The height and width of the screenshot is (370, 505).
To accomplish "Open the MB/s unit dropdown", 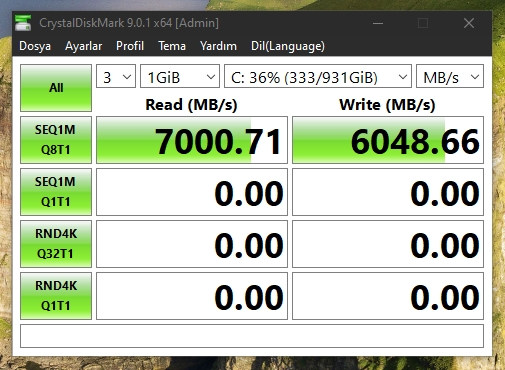I will pos(450,76).
